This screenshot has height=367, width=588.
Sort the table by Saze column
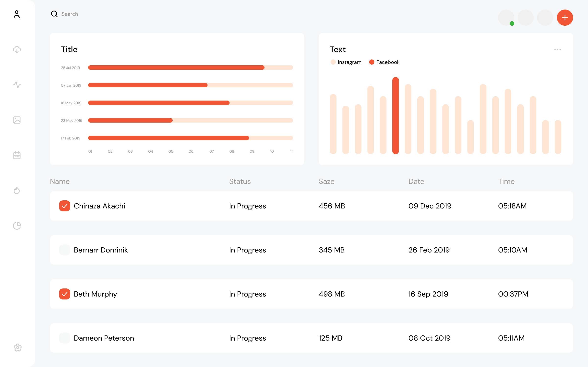(x=326, y=181)
